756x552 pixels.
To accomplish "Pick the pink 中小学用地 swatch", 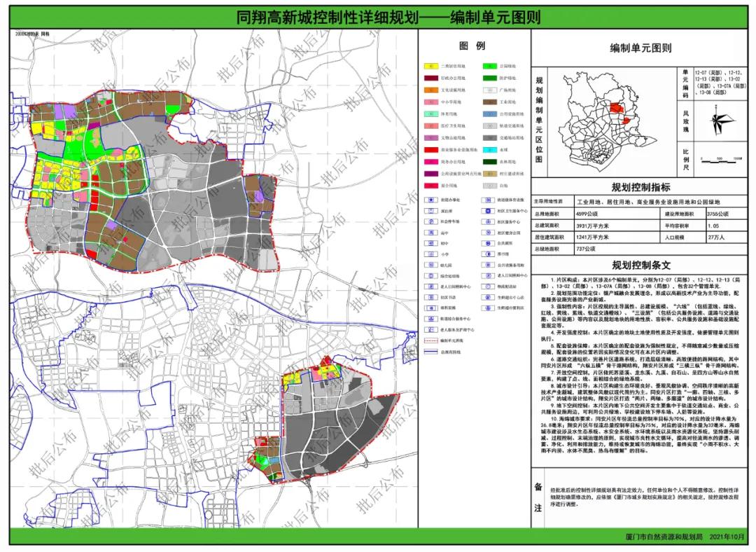I will 431,102.
